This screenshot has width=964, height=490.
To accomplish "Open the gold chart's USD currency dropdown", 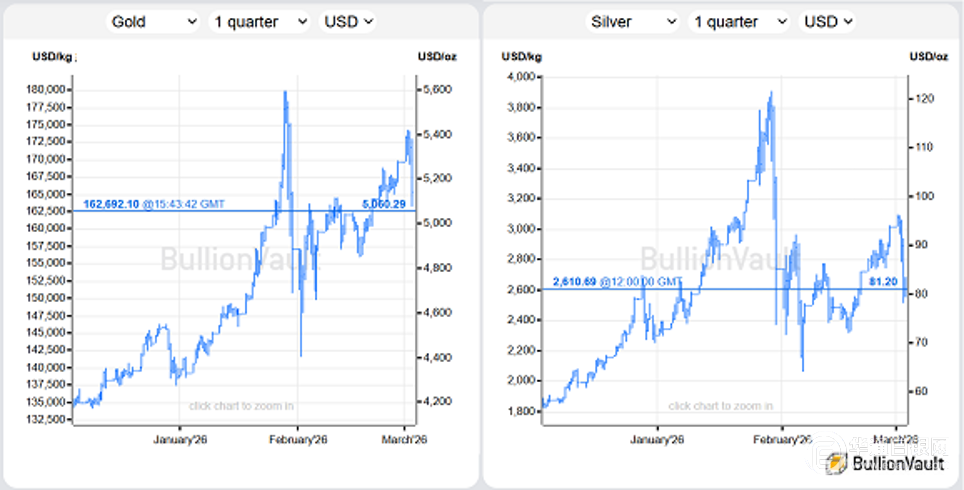I will (x=347, y=21).
